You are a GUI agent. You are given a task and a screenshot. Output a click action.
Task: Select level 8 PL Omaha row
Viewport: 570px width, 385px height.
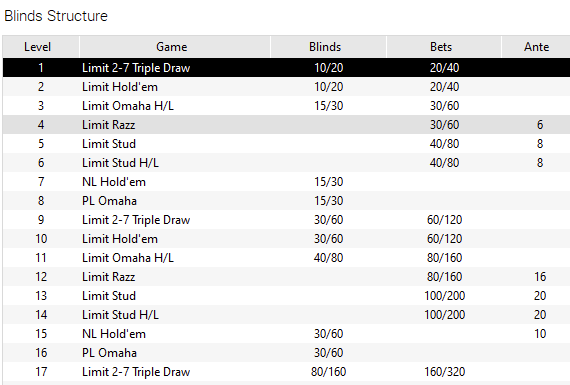point(286,201)
